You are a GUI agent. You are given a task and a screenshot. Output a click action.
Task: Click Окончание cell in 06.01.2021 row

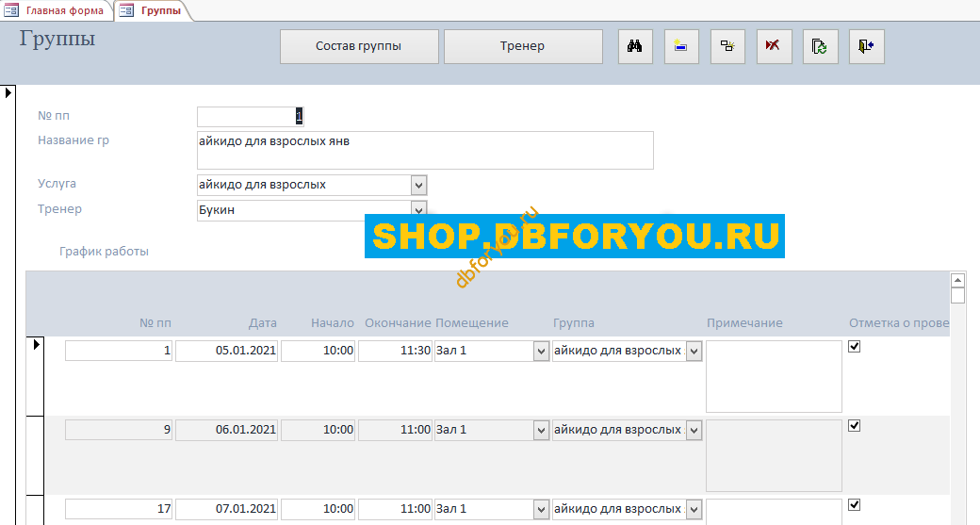(x=395, y=430)
